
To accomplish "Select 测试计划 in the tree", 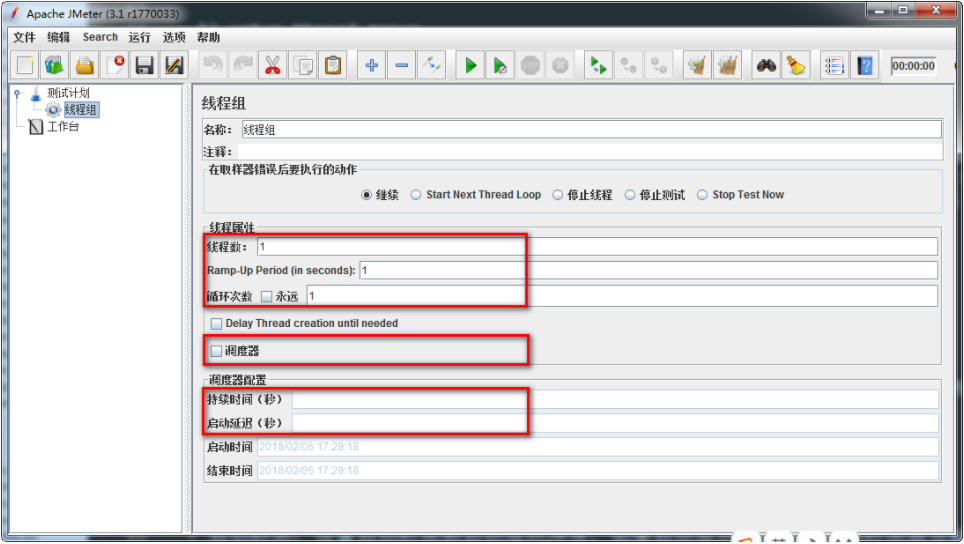I will [68, 93].
